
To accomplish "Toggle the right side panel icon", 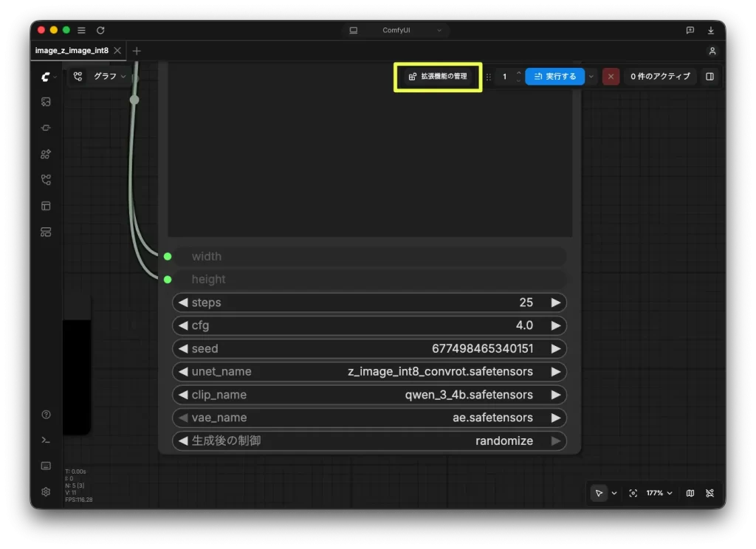I will 709,77.
